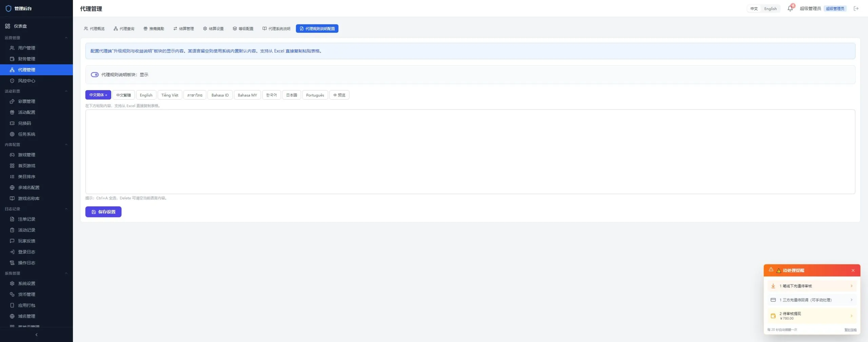
Task: Open 风控中心 sidebar entry
Action: pos(36,81)
